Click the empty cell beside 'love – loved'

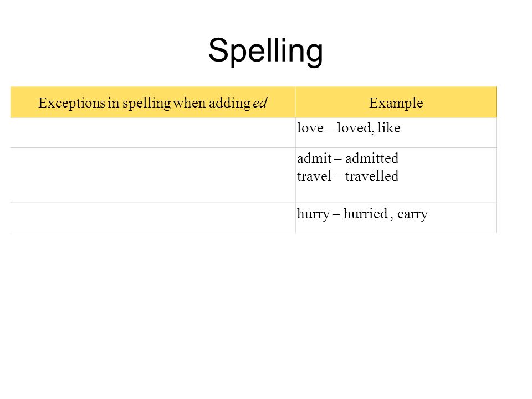tap(153, 132)
